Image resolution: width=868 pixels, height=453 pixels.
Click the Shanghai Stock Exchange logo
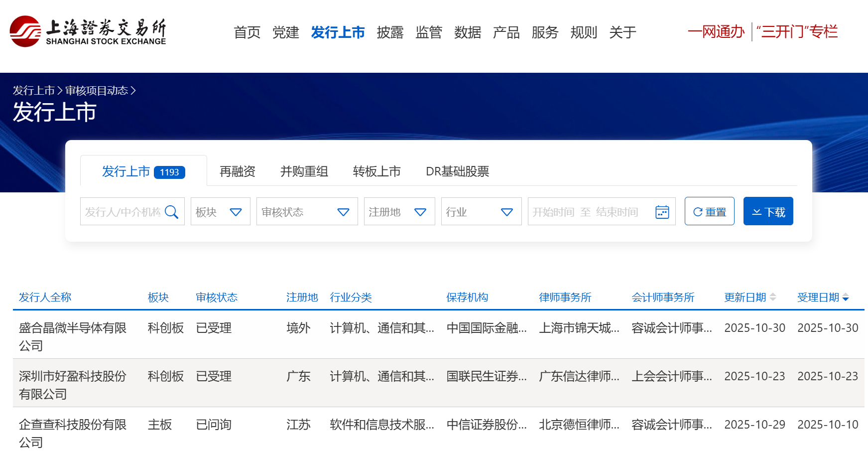88,31
